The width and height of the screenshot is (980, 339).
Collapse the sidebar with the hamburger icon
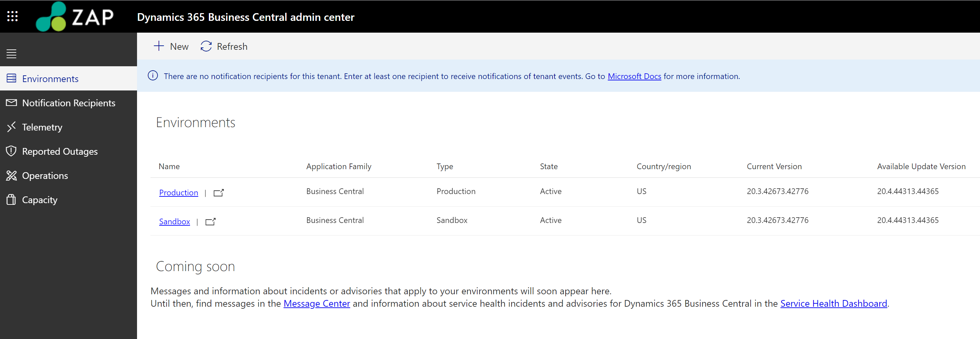click(x=11, y=54)
